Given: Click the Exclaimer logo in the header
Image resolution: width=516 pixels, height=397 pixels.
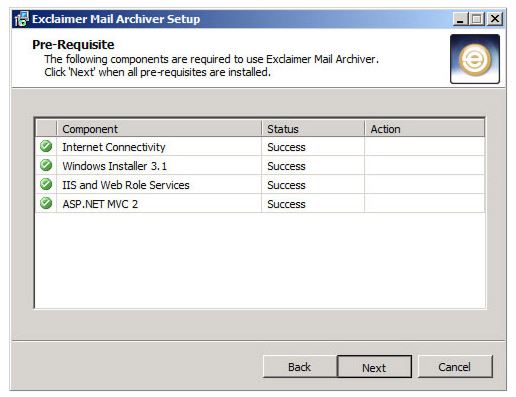Looking at the screenshot, I should [475, 59].
